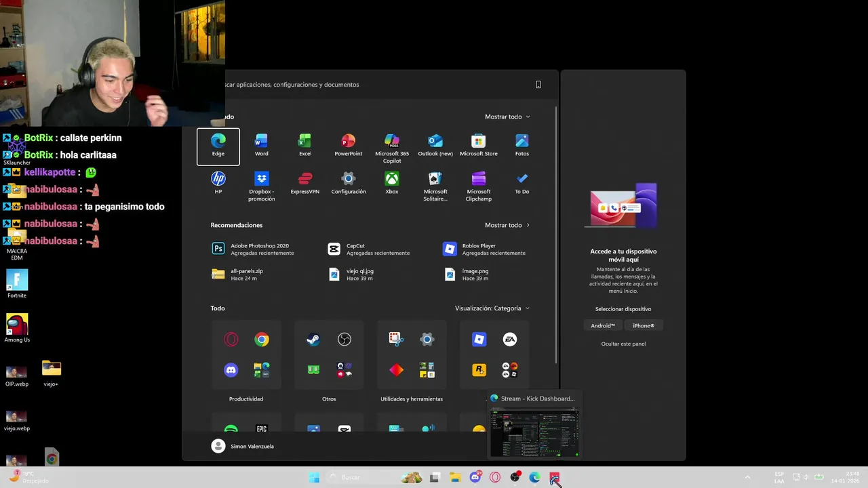Open File Explorer from the taskbar
The height and width of the screenshot is (488, 868).
[x=455, y=477]
